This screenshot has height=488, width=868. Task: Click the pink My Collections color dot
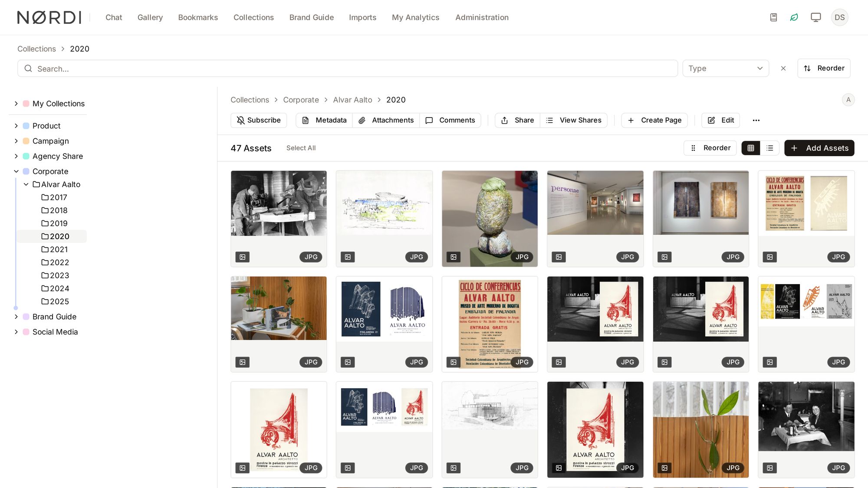point(26,104)
